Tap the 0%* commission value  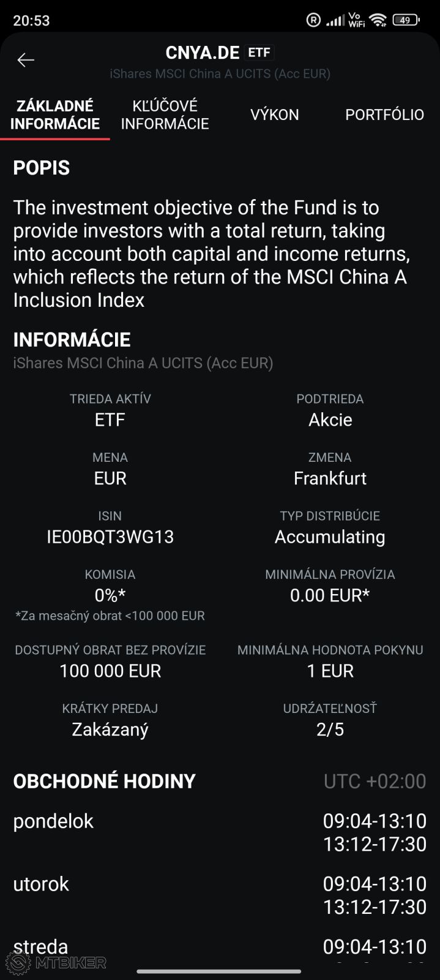click(x=110, y=595)
